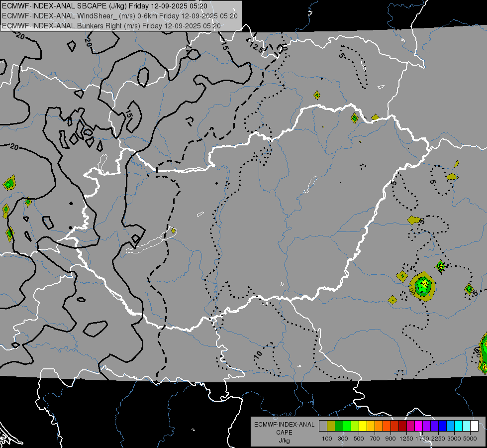The height and width of the screenshot is (448, 487).
Task: Select the indigo legend swatch before 2250
Action: (435, 426)
